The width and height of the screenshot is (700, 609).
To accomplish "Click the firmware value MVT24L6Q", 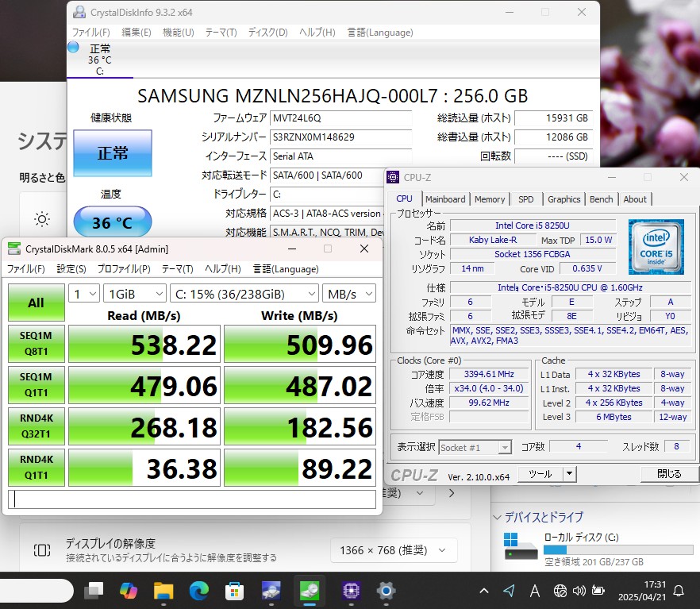I will (x=341, y=118).
